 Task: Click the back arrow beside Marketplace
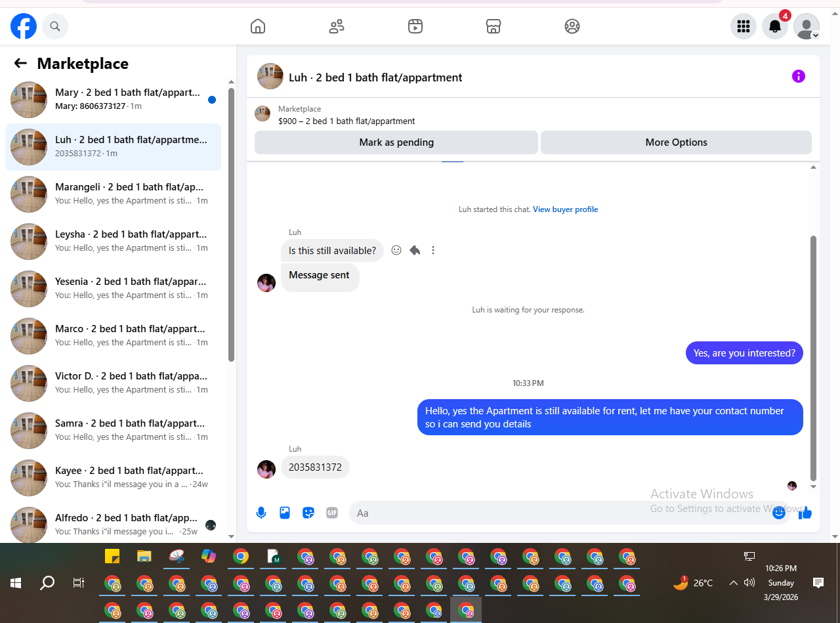tap(20, 63)
